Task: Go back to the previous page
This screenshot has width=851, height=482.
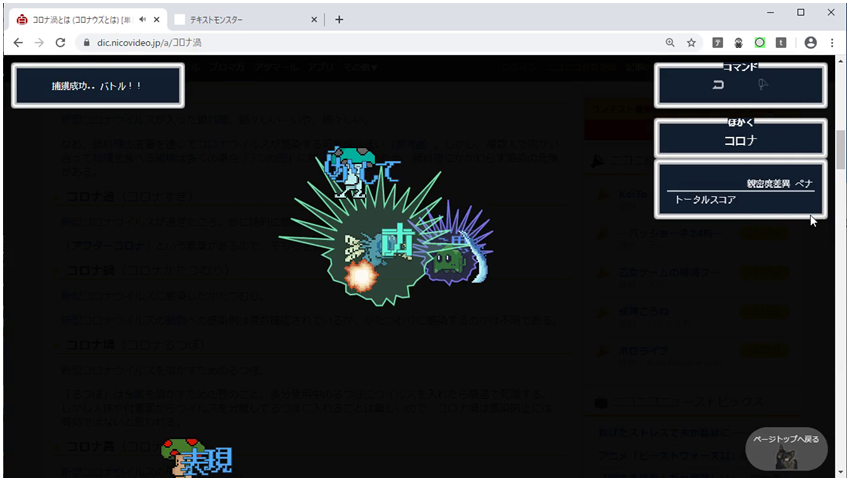Action: click(x=18, y=42)
